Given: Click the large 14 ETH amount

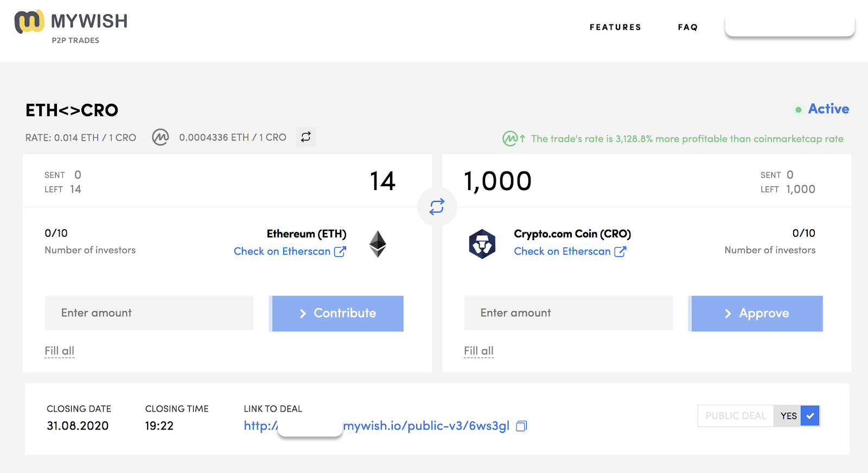Looking at the screenshot, I should (382, 181).
